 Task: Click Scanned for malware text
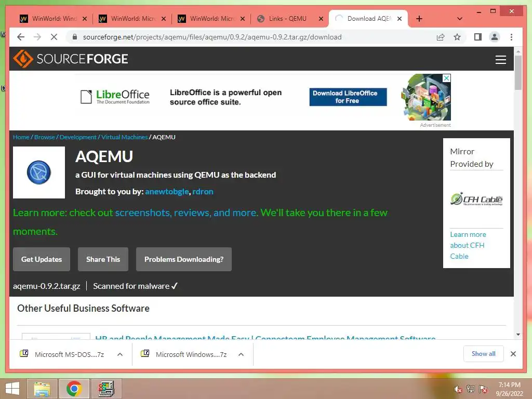point(136,286)
